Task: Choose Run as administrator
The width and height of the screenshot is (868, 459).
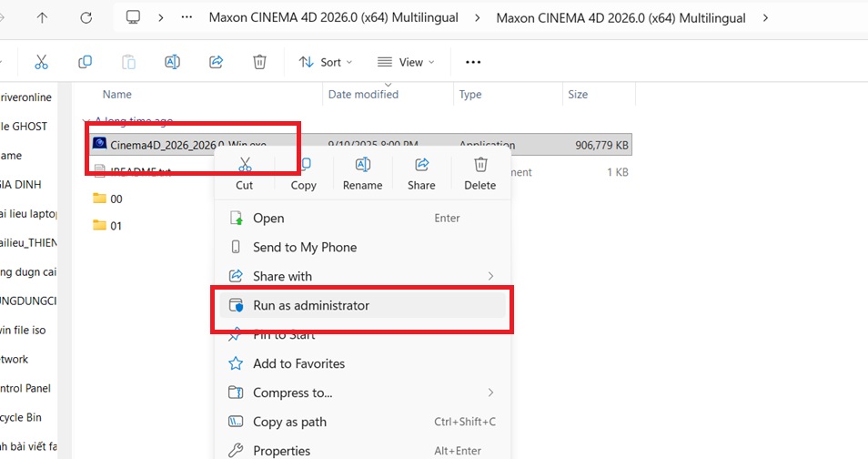Action: 363,305
